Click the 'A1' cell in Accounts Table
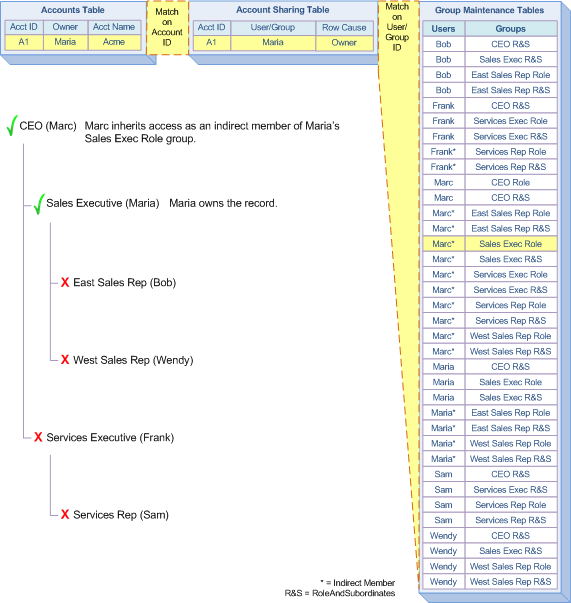This screenshot has height=603, width=571. click(x=24, y=42)
